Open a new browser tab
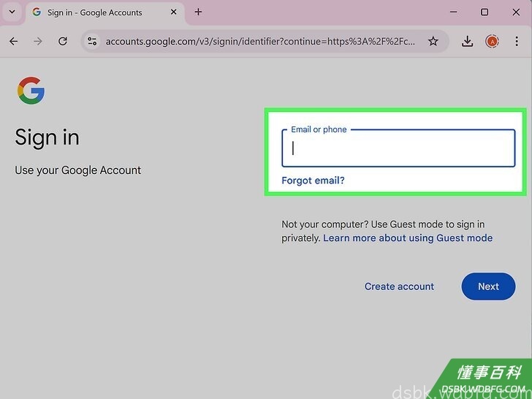 [x=198, y=12]
